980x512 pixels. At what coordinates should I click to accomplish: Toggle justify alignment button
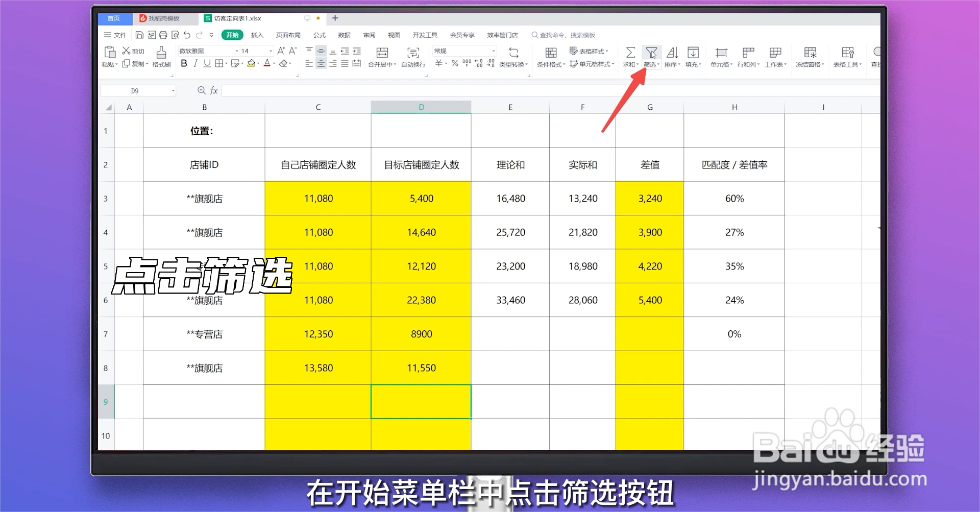point(345,63)
